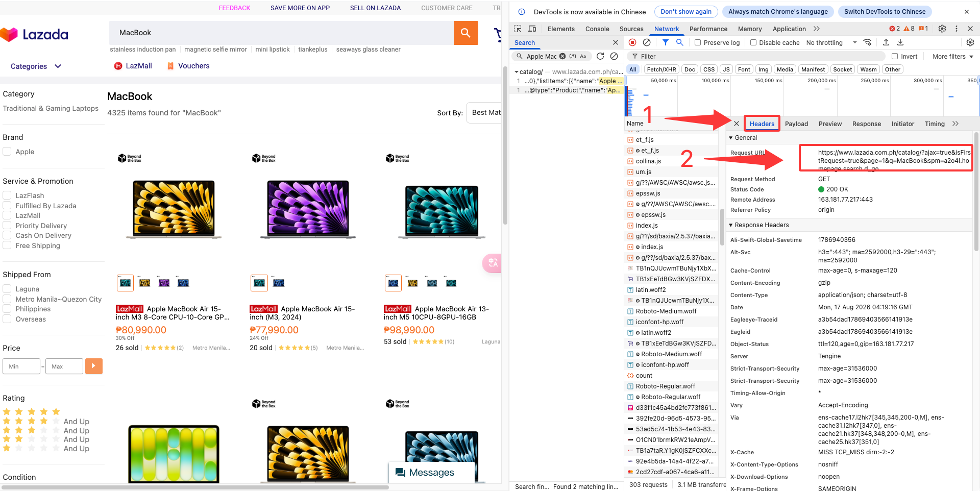Open the LazMall link
Image resolution: width=980 pixels, height=491 pixels.
click(133, 66)
